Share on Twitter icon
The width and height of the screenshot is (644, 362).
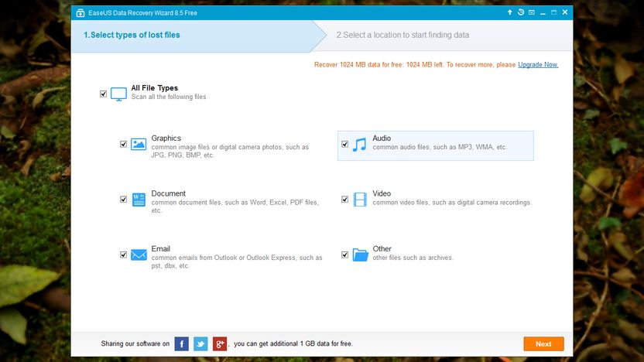(200, 344)
